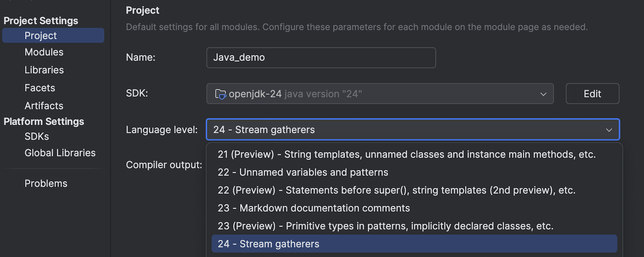The image size is (644, 257).
Task: Select 22 - Unnamed variables and patterns
Action: [x=303, y=172]
